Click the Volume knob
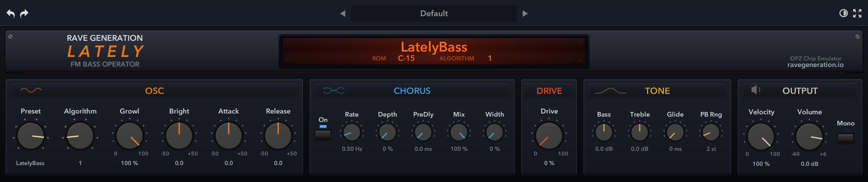Screen dimensions: 868x182 pos(810,137)
